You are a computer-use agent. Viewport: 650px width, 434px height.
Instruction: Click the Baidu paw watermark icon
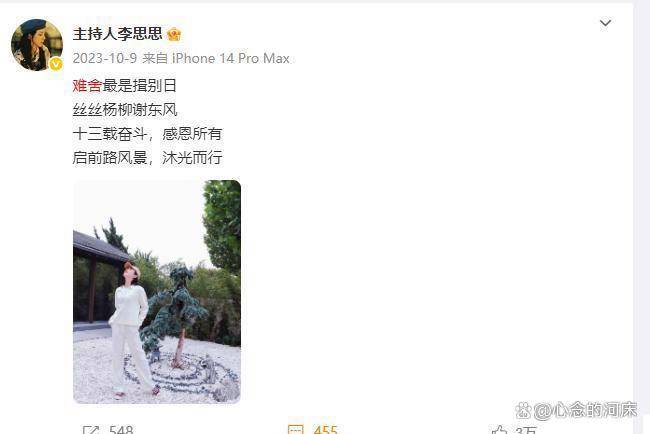tap(524, 410)
